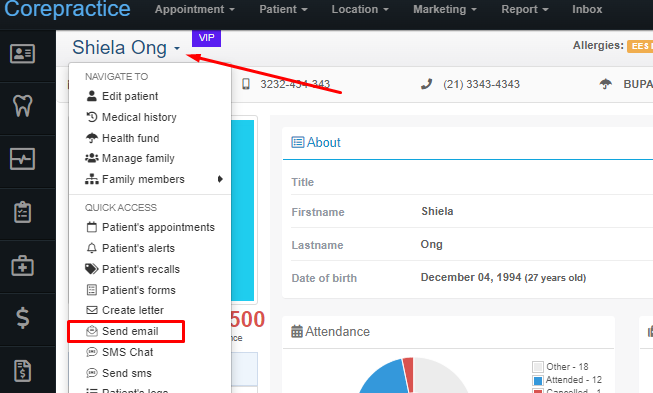The width and height of the screenshot is (653, 393).
Task: Open the heartbeat monitor sidebar icon
Action: click(x=22, y=159)
